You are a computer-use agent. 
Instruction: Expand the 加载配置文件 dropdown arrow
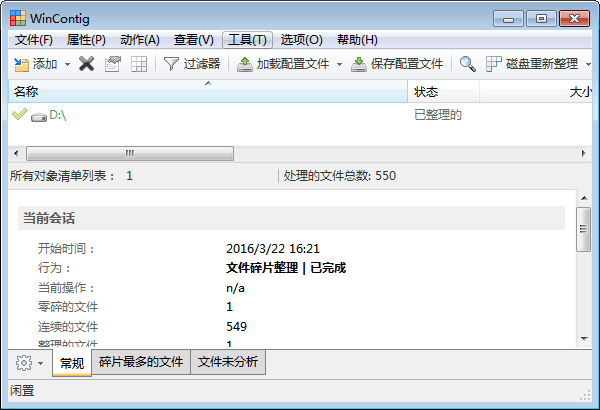coord(339,64)
